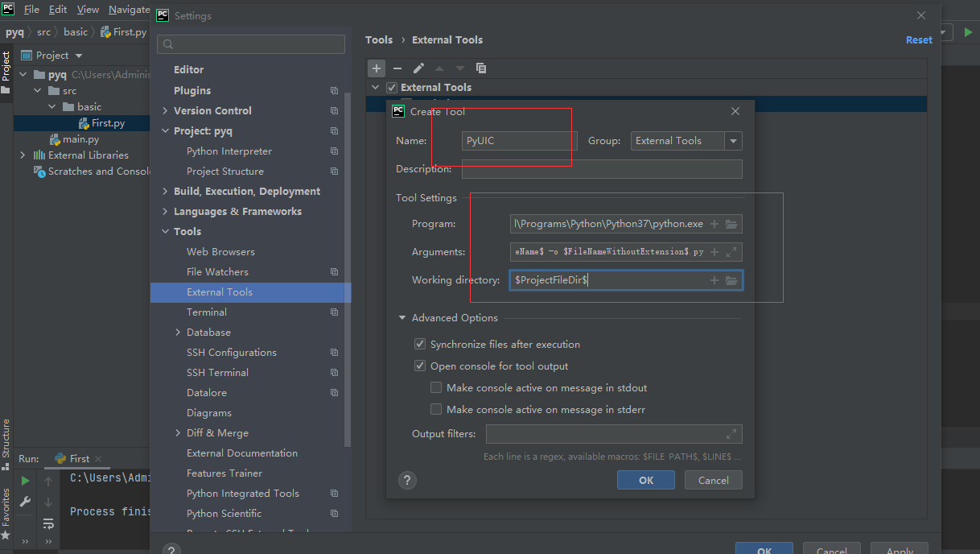
Task: Open Editor settings category
Action: point(189,70)
